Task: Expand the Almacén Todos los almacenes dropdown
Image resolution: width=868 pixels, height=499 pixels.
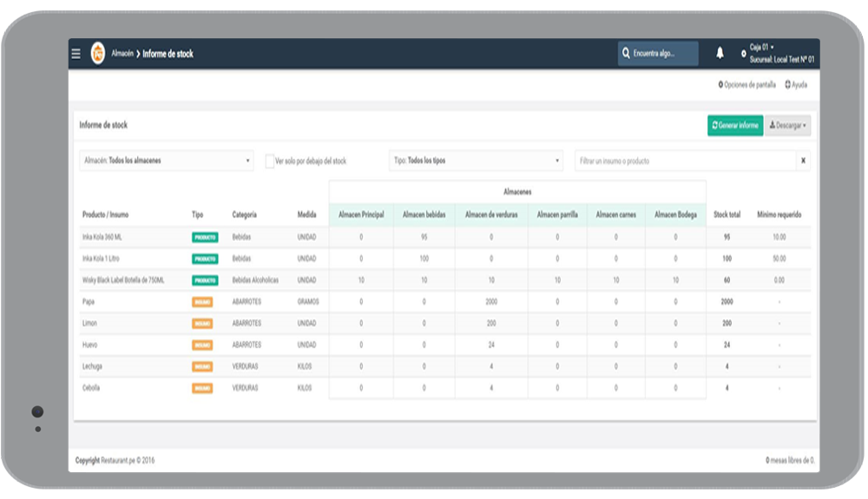Action: (166, 161)
